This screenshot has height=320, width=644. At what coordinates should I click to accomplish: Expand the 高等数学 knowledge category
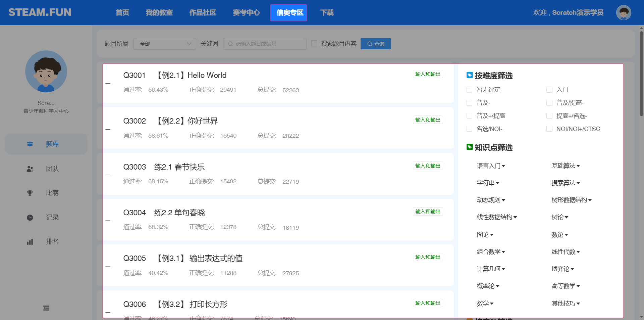pos(566,286)
